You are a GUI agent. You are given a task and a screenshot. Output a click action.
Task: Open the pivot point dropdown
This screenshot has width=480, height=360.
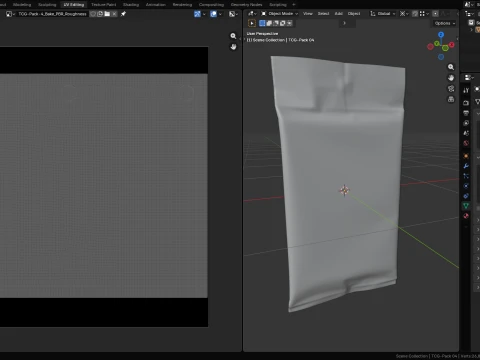(404, 14)
